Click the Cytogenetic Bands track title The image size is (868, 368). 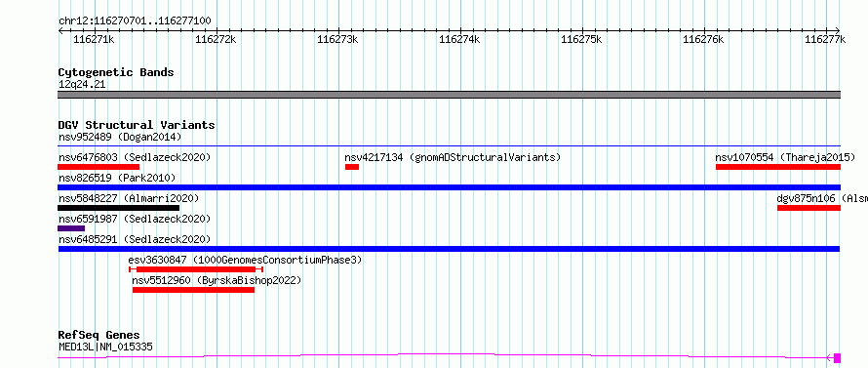(x=116, y=72)
